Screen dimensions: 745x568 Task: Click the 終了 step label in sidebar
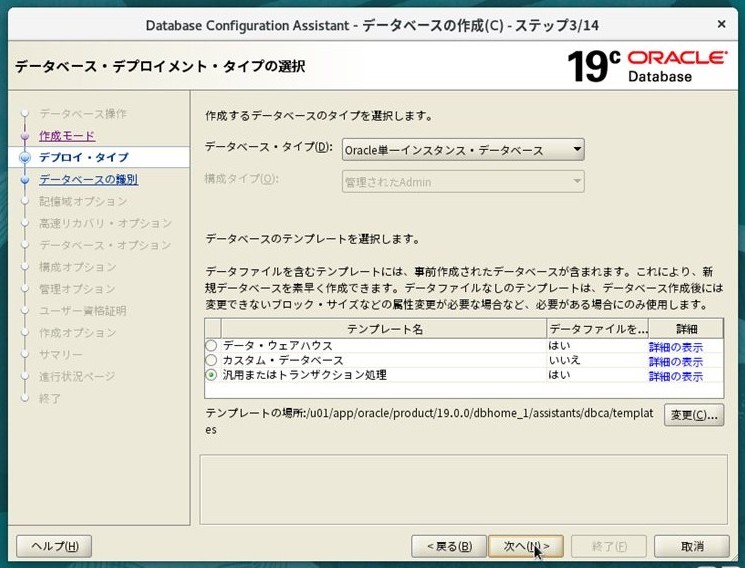50,398
